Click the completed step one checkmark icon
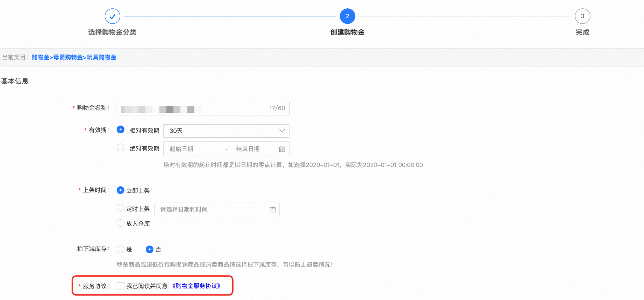 [113, 16]
